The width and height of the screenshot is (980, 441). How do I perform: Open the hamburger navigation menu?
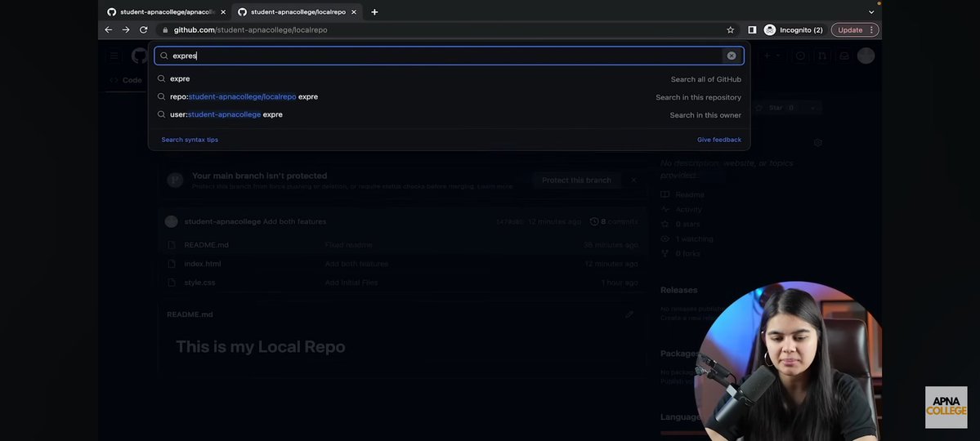coord(114,56)
